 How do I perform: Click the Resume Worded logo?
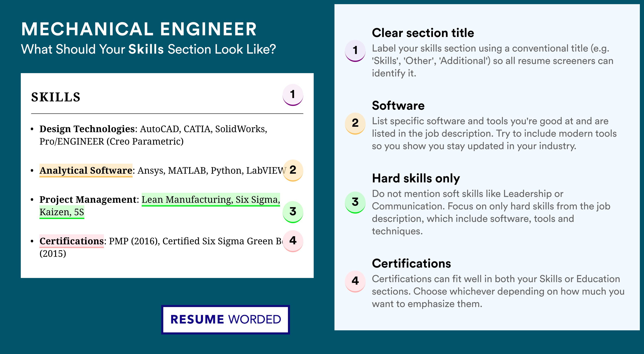pos(225,320)
